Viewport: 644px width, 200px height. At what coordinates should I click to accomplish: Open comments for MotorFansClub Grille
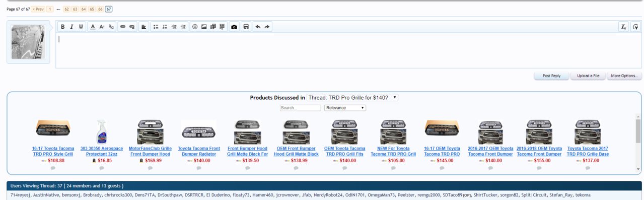point(150,168)
